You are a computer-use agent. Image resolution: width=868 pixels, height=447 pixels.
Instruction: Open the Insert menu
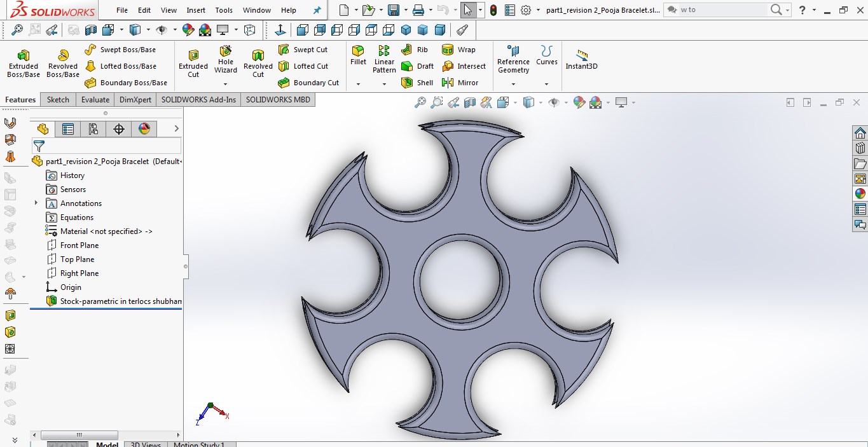tap(196, 10)
